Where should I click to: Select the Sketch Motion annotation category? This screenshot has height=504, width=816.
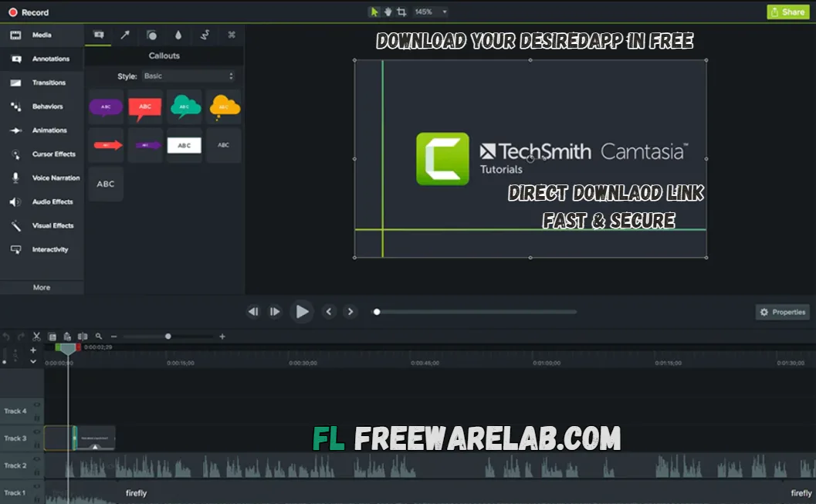(x=205, y=36)
